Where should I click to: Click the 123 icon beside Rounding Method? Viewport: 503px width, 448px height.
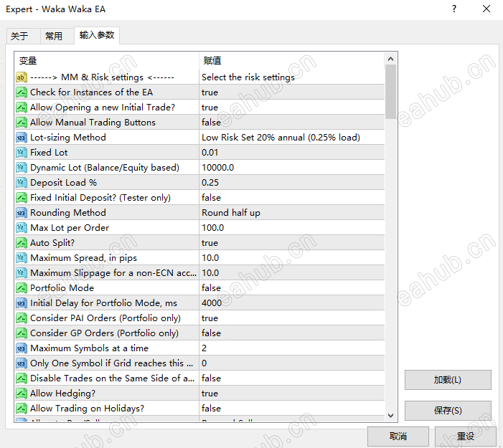tap(22, 213)
